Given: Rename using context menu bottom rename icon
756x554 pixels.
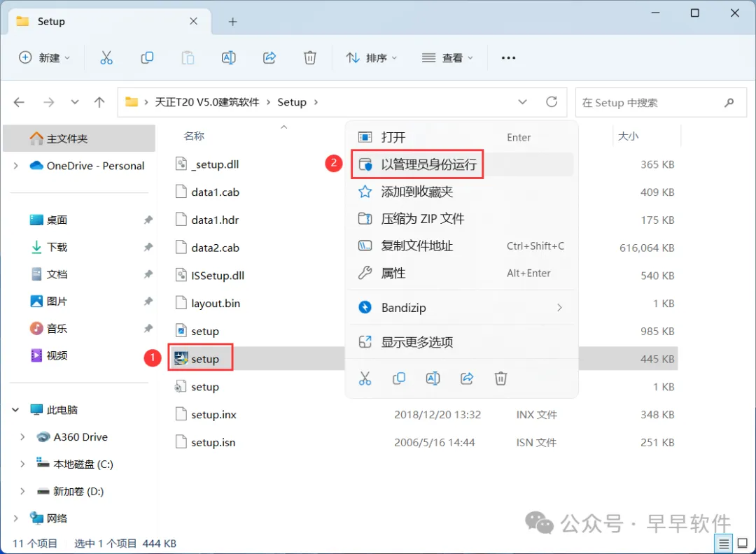Looking at the screenshot, I should tap(433, 378).
